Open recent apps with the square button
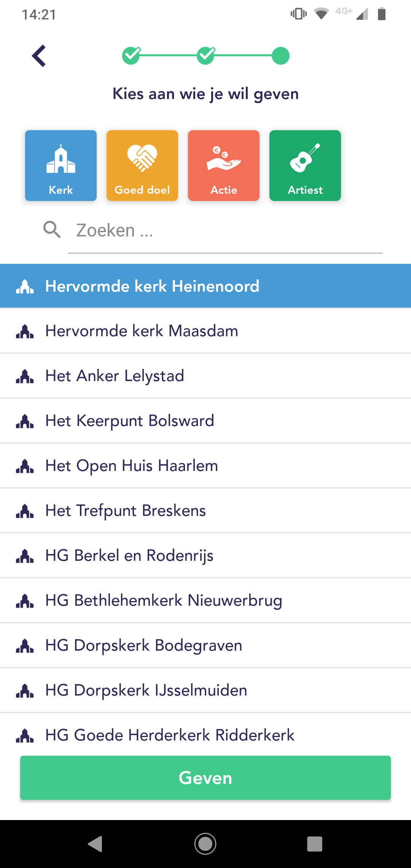This screenshot has height=868, width=411. pos(314,844)
